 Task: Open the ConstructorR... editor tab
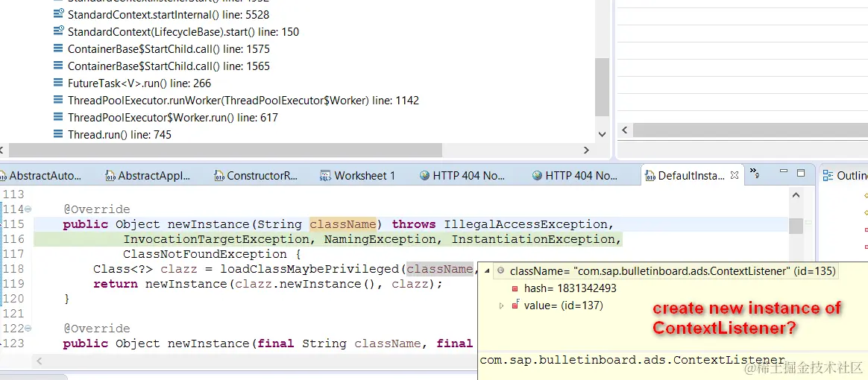click(256, 176)
